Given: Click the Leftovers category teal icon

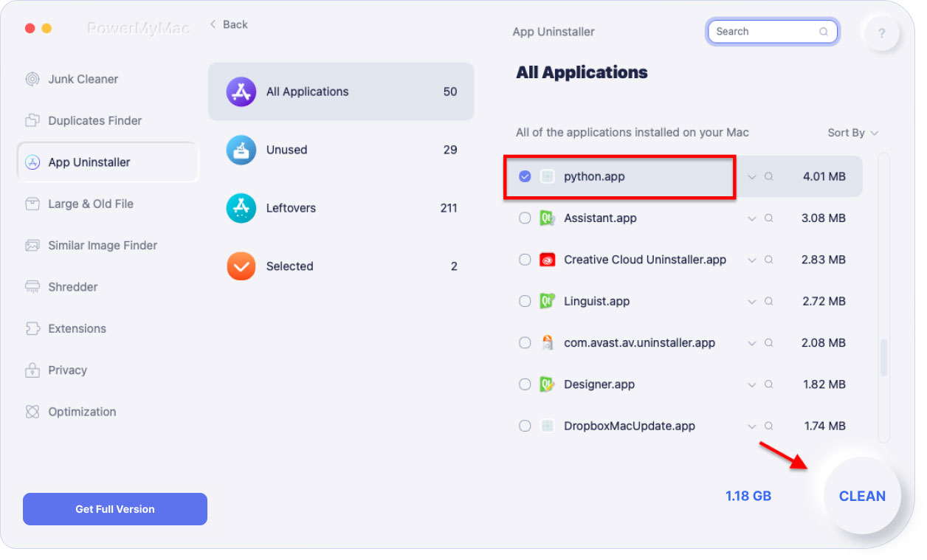Looking at the screenshot, I should (x=241, y=208).
